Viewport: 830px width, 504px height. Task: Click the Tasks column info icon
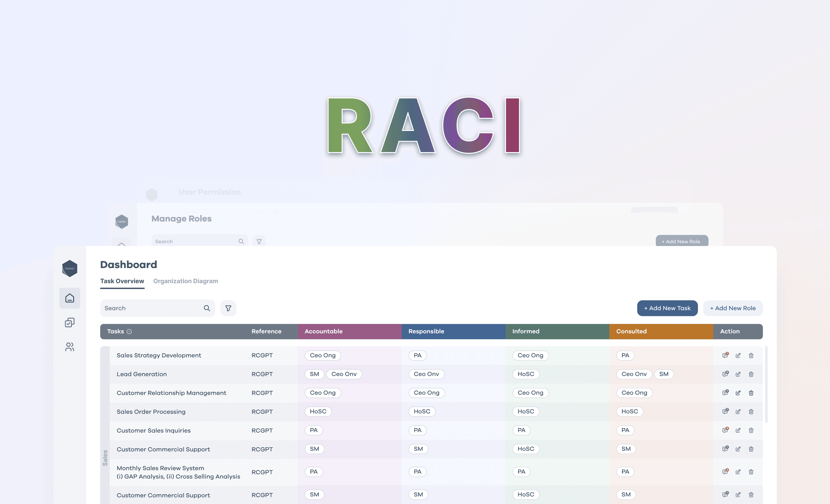[x=129, y=332]
